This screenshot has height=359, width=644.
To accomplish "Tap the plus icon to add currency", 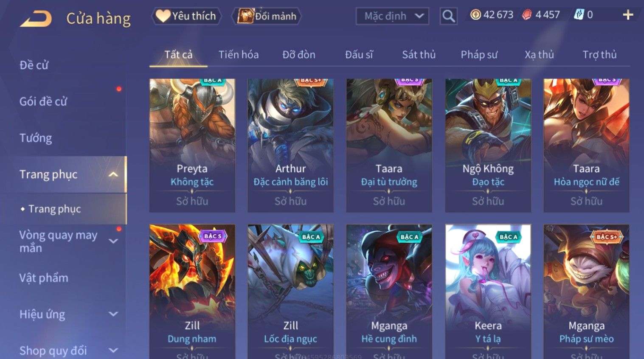I will click(628, 15).
